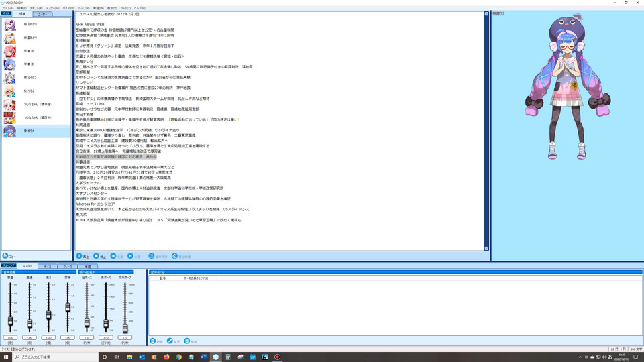Screen dimensions: 644x362
Task: Click the 削除 delete pause symbol icon
Action: [187, 341]
